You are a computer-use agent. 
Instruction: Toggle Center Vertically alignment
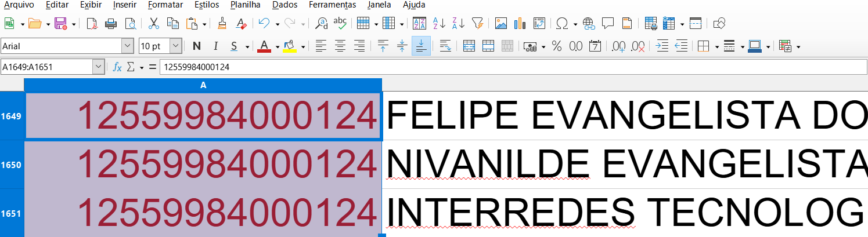pyautogui.click(x=402, y=46)
